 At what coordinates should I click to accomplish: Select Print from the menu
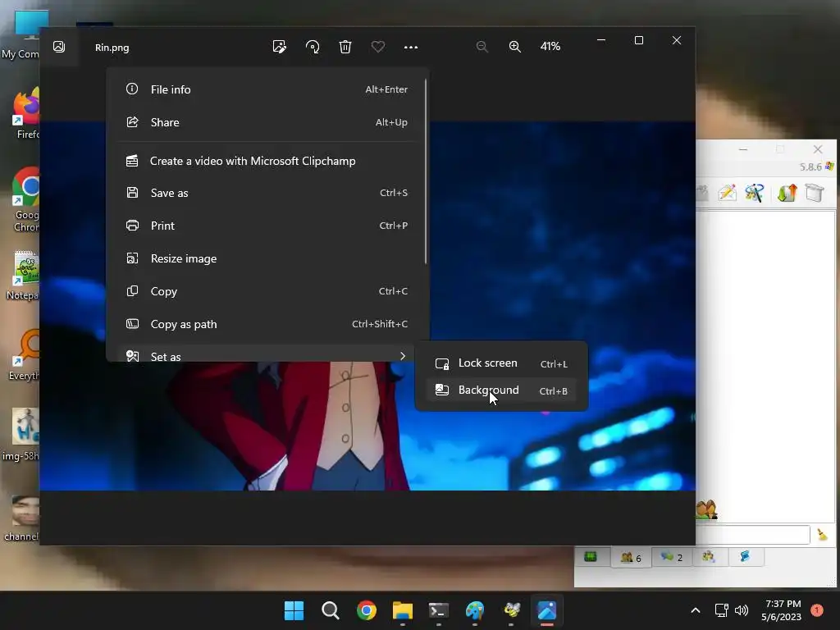coord(267,226)
